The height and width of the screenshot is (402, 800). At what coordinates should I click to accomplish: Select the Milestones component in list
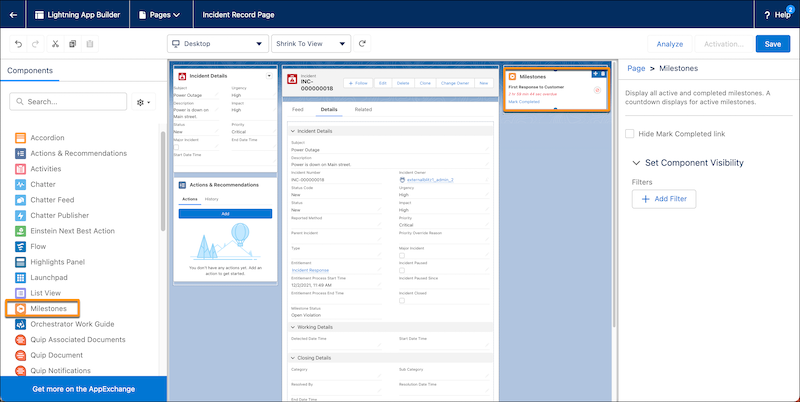(x=43, y=309)
